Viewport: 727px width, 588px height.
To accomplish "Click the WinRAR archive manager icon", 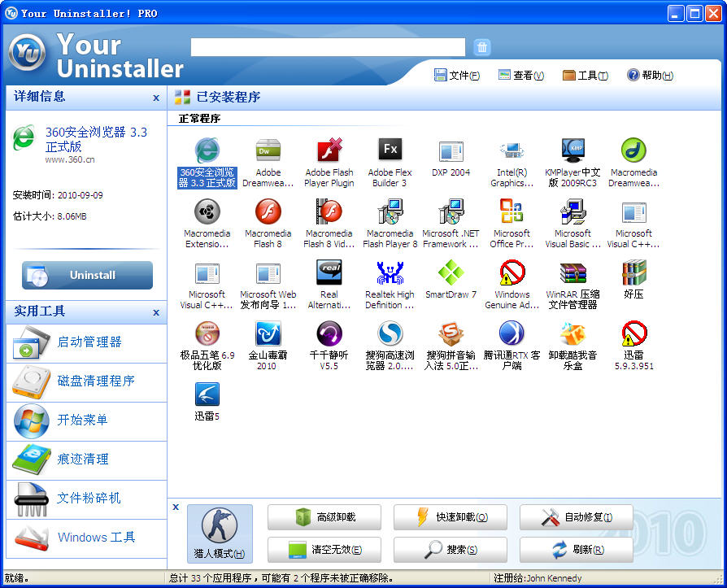I will tap(572, 273).
